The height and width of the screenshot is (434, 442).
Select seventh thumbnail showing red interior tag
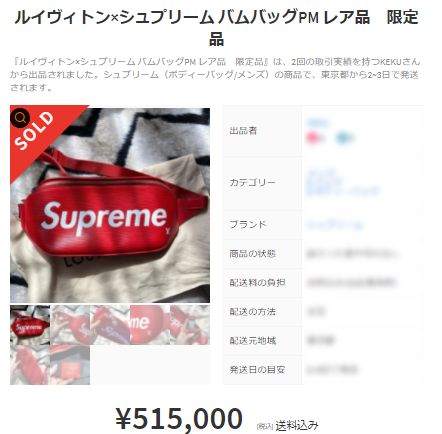coord(70,365)
